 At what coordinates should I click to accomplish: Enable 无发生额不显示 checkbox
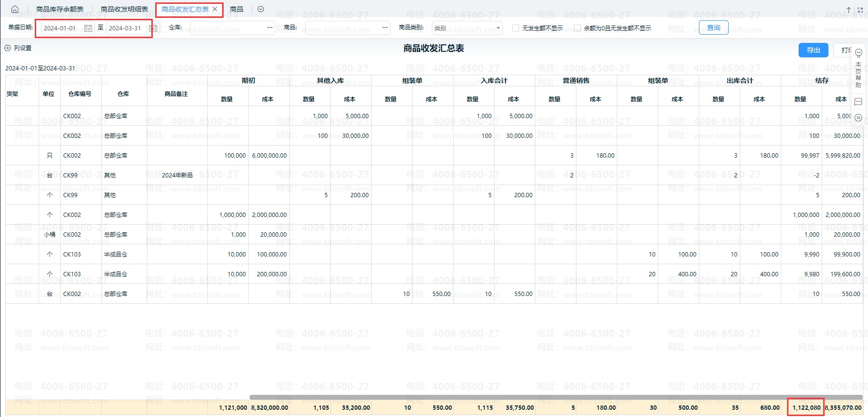click(516, 28)
